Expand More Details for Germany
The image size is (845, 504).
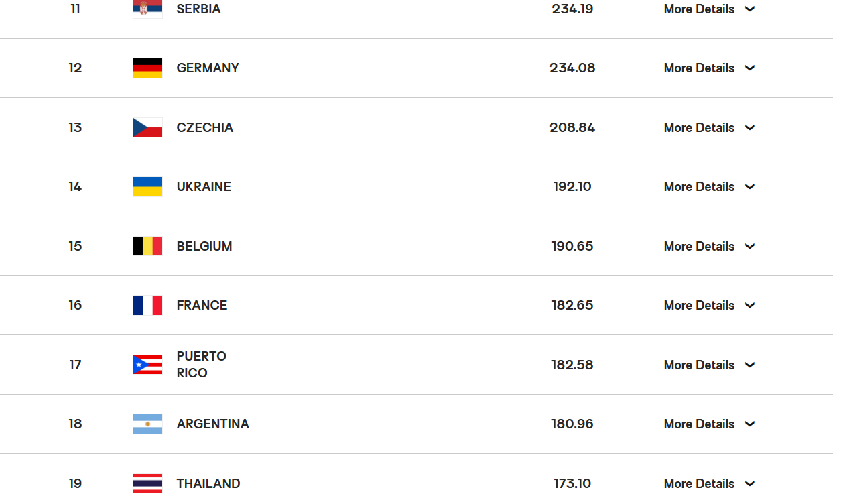click(x=709, y=68)
